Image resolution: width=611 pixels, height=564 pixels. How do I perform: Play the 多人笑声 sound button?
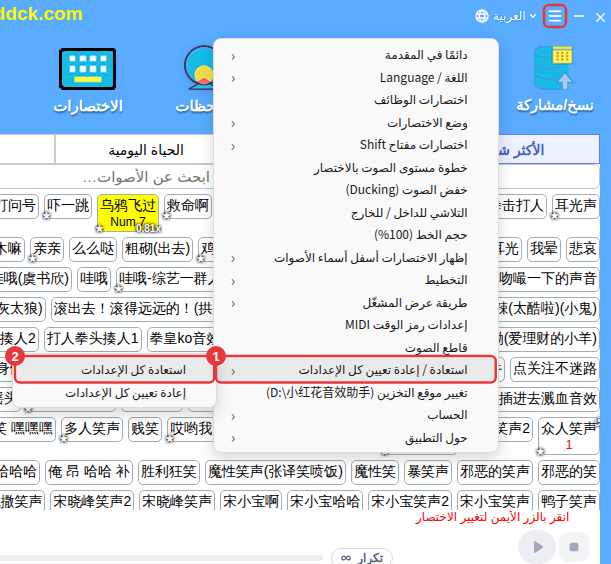pos(92,429)
